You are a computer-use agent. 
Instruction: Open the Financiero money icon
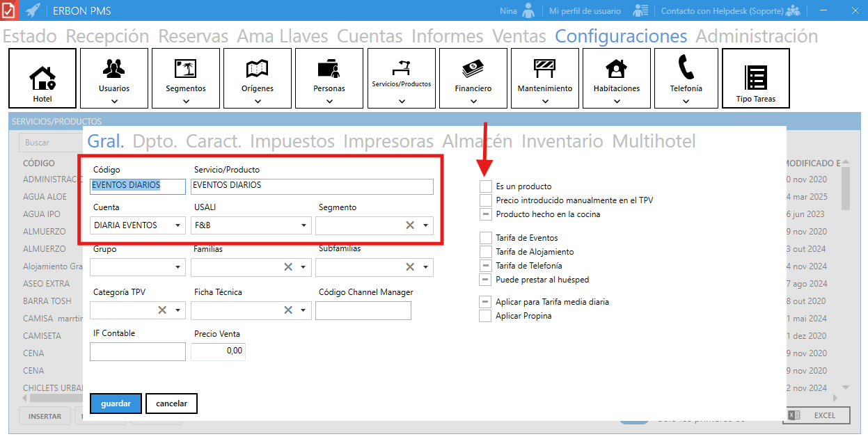(473, 69)
